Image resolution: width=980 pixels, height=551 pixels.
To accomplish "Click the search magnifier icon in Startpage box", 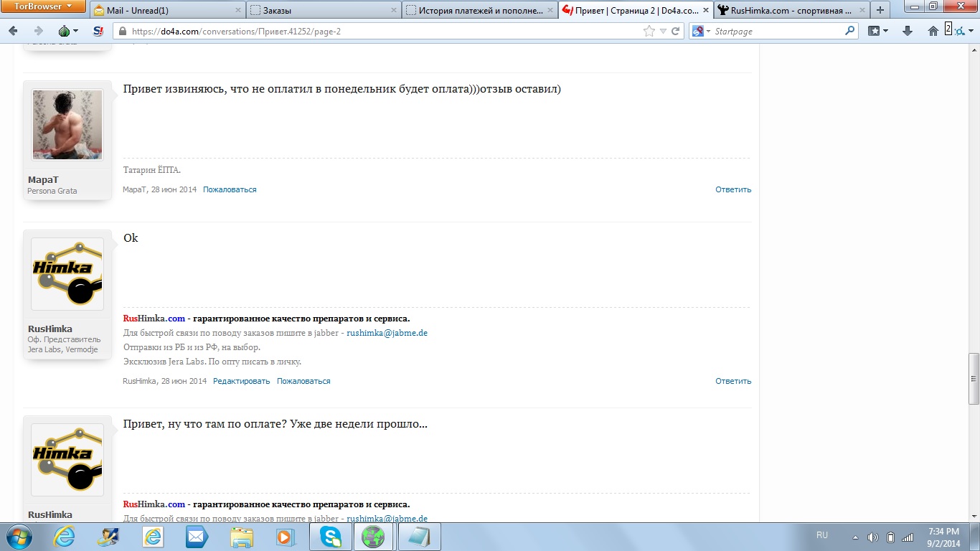I will point(849,31).
